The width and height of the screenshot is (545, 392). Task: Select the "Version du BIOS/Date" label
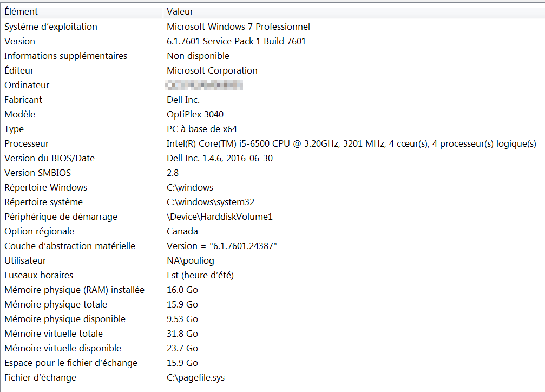click(49, 158)
